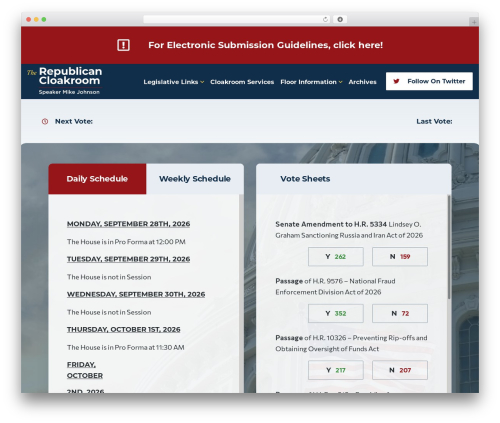Viewport: 500px width, 423px height.
Task: Open the Electronic Submission Guidelines banner link
Action: [265, 45]
